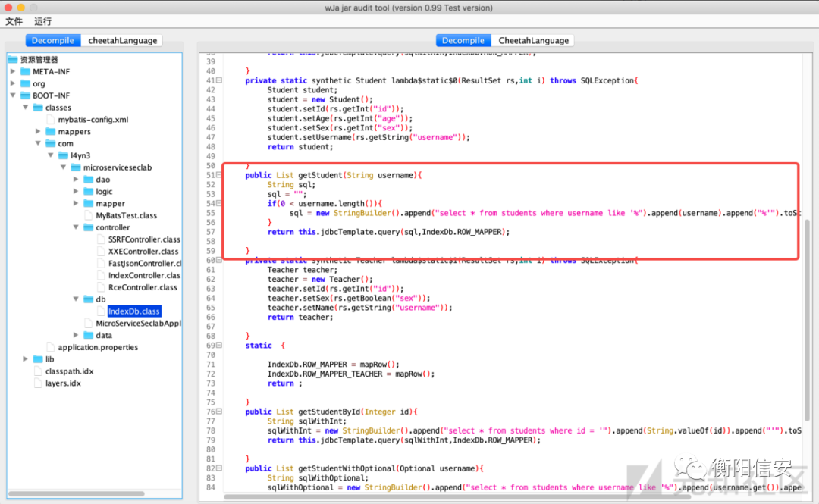Click the file tree horizontal scrollbar
Screen dimensions: 819x504
coord(77,493)
